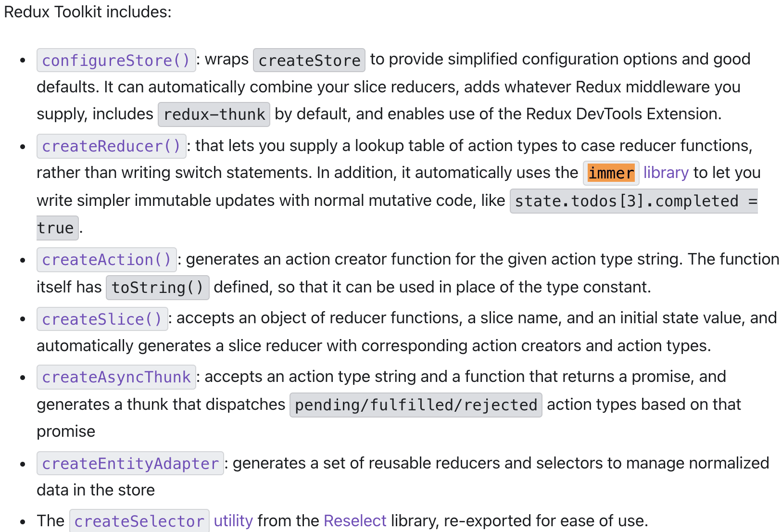The width and height of the screenshot is (781, 532).
Task: Open the createEntityAdapter link
Action: (130, 464)
